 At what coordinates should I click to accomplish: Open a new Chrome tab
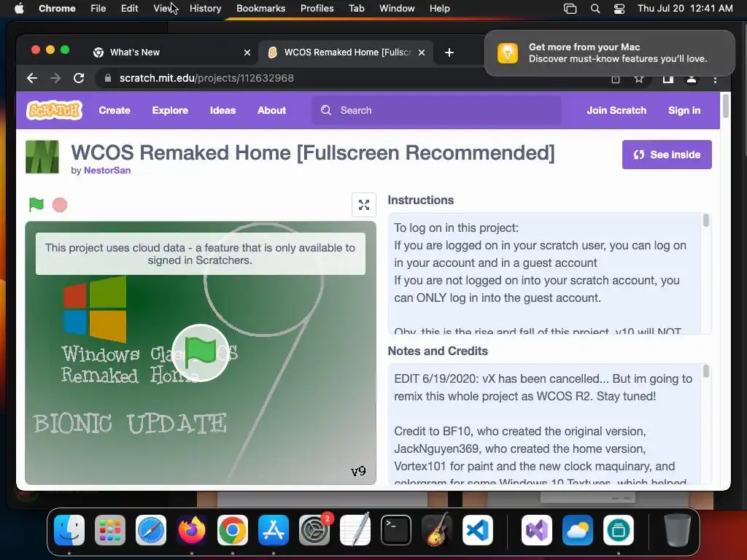pos(449,52)
